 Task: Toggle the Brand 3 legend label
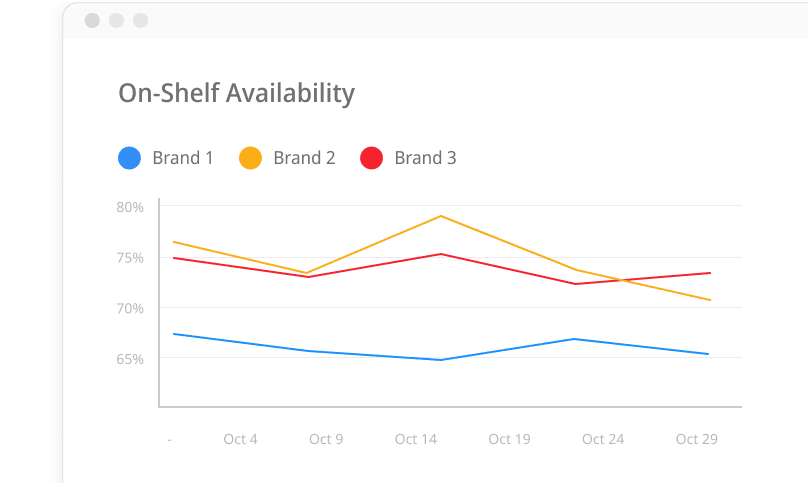point(425,158)
